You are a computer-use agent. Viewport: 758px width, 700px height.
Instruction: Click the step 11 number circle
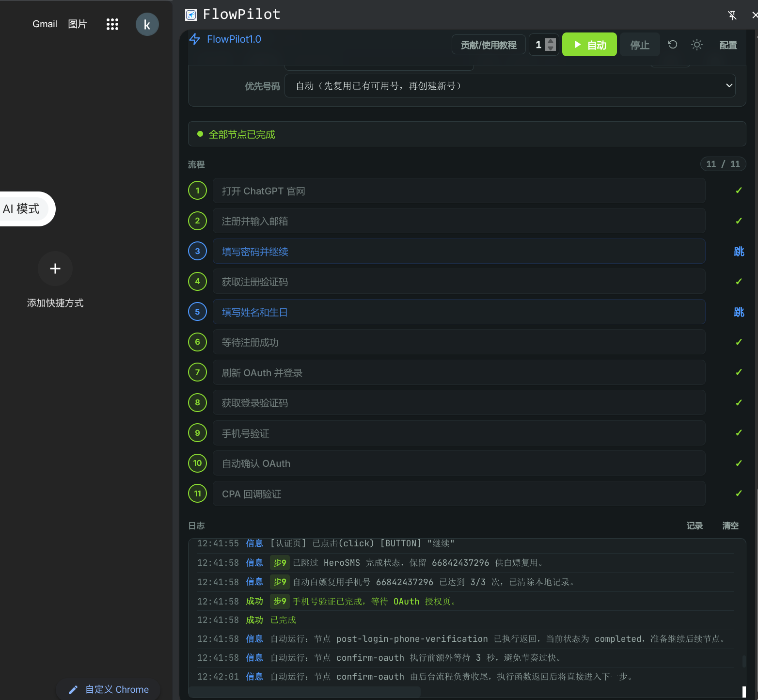197,493
